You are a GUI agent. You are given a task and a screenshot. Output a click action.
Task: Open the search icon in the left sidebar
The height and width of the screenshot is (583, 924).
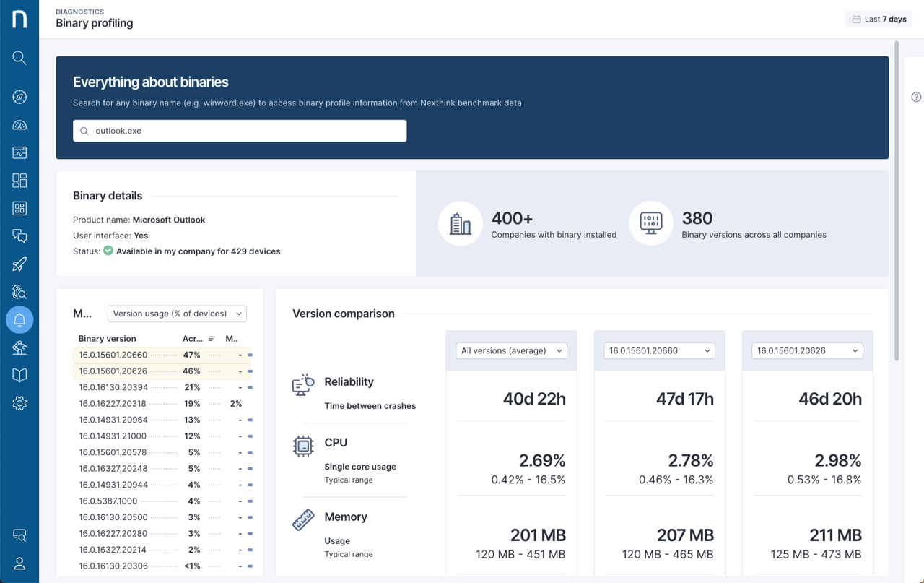tap(19, 58)
